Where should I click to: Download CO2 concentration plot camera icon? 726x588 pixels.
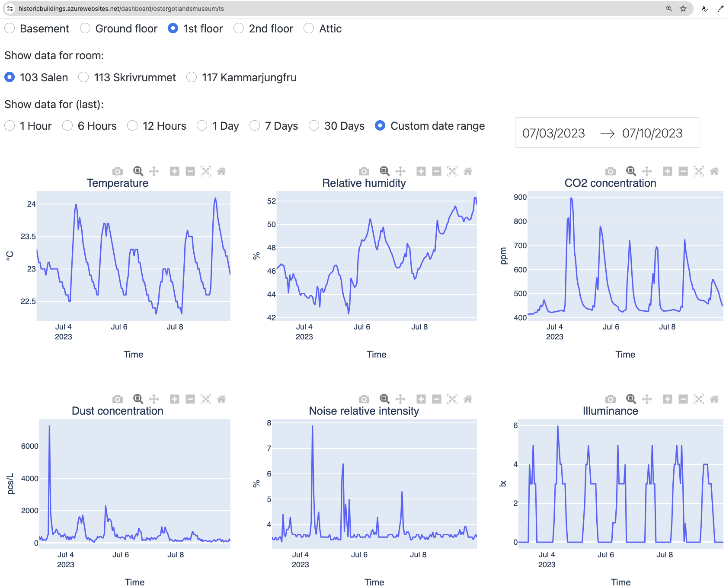click(611, 171)
